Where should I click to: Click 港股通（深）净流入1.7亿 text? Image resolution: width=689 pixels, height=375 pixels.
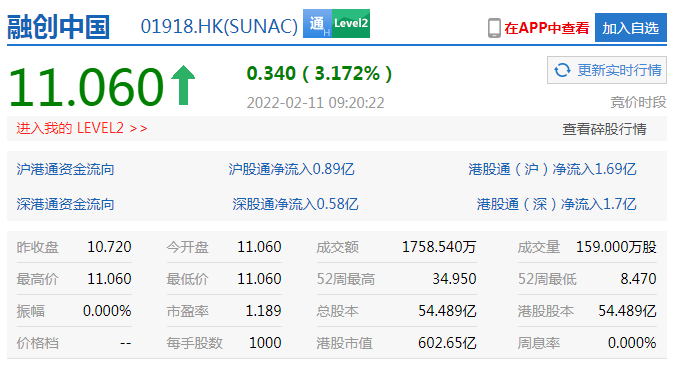tap(557, 204)
